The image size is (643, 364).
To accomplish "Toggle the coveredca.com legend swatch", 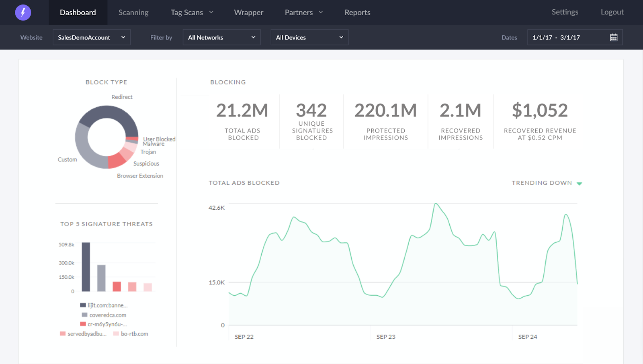I will pos(84,315).
